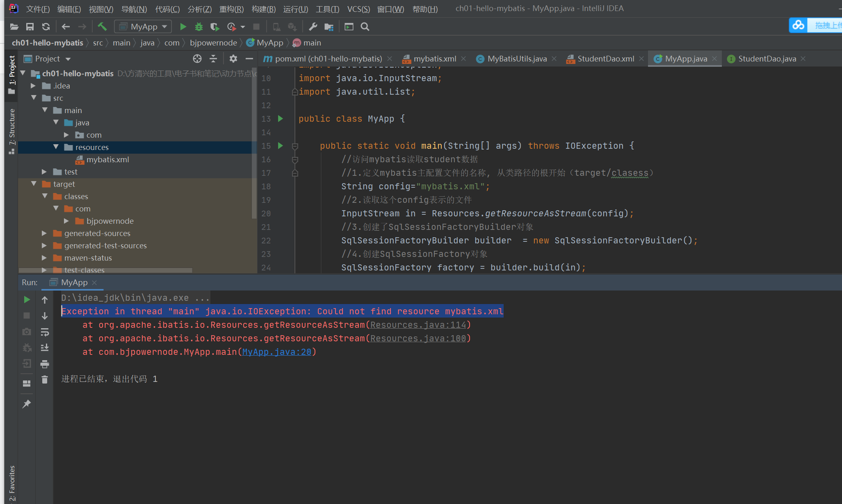Expand the test folder in Project tree

coord(44,172)
